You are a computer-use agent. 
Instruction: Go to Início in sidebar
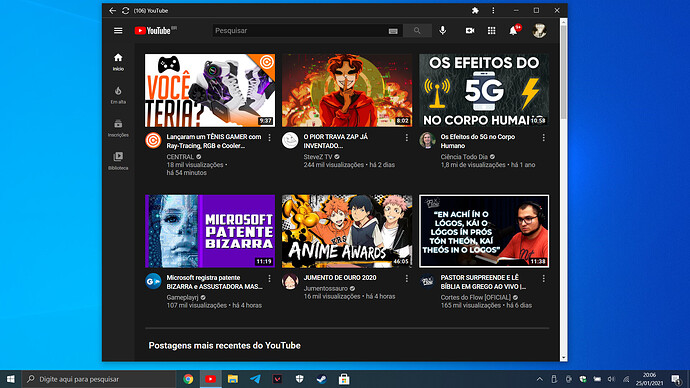coord(118,62)
